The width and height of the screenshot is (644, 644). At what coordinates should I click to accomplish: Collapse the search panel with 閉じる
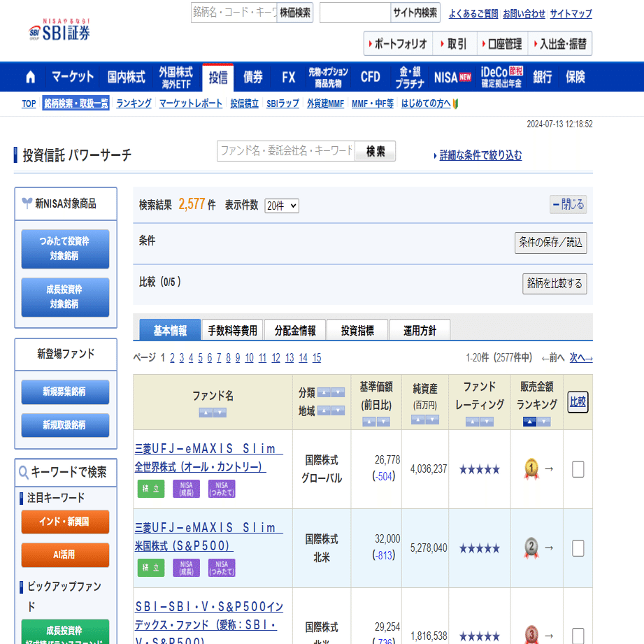568,204
